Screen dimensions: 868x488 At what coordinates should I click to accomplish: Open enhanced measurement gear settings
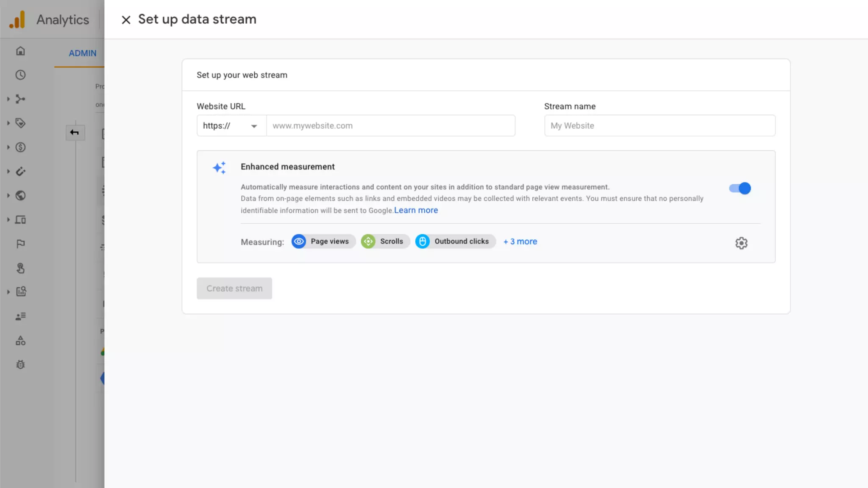(741, 243)
